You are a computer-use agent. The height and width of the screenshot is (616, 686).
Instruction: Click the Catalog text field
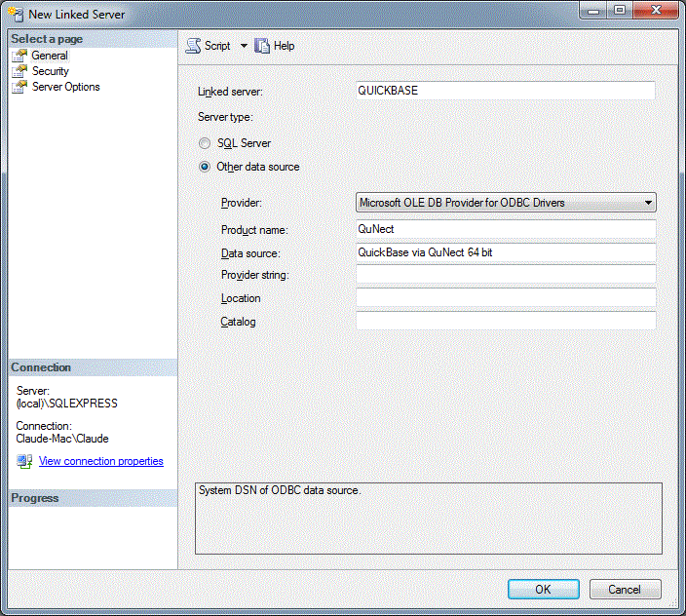(x=506, y=321)
